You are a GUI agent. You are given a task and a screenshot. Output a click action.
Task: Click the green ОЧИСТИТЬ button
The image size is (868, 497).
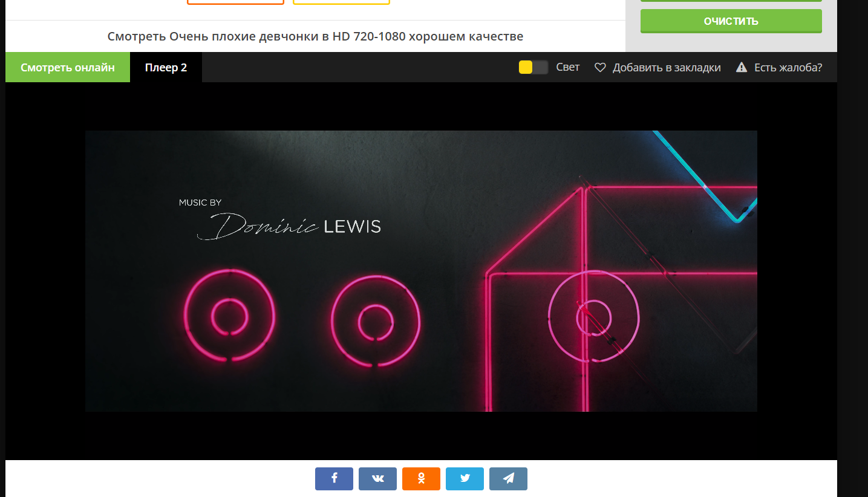[x=731, y=21]
